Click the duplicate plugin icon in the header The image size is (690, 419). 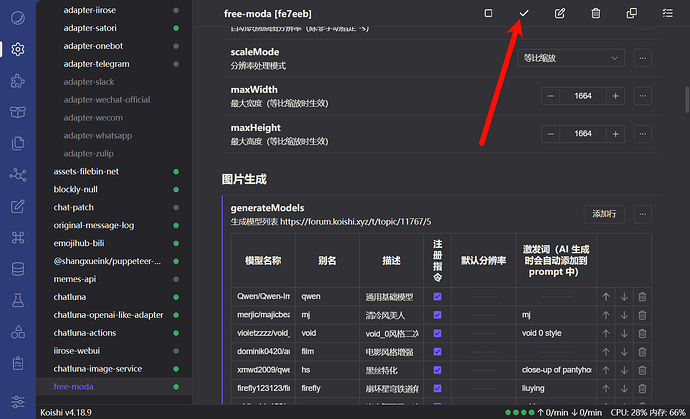pos(632,13)
